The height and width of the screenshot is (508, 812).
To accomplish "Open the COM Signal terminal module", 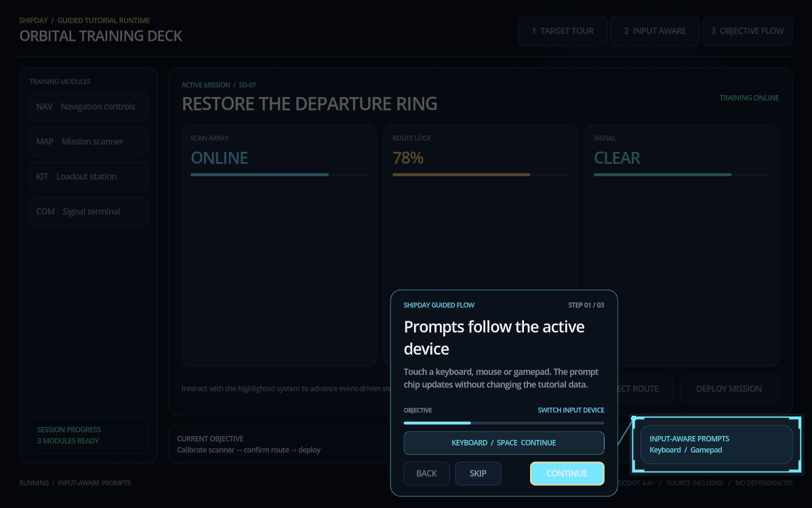I will pyautogui.click(x=89, y=212).
